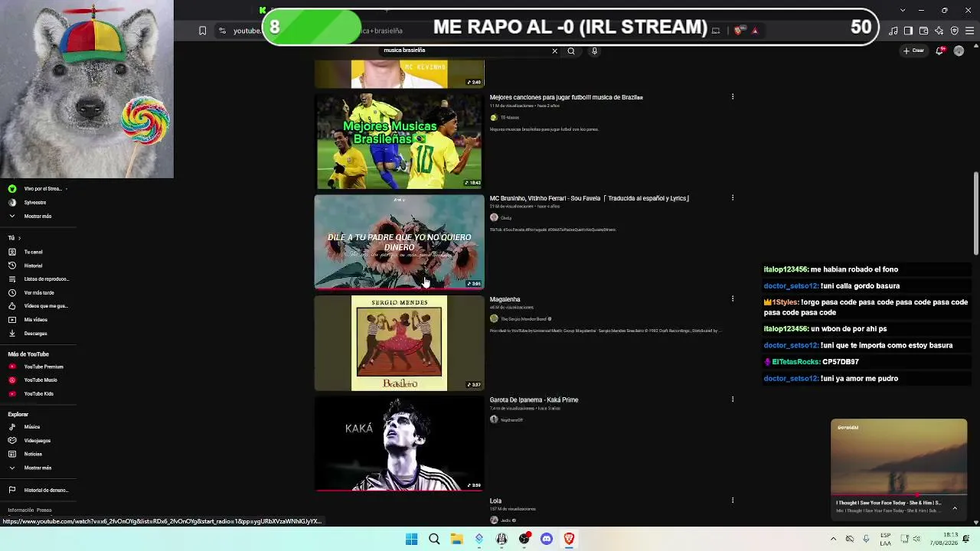Open the Sergio Mendes Brasileiro thumbnail
Image resolution: width=980 pixels, height=551 pixels.
click(399, 343)
